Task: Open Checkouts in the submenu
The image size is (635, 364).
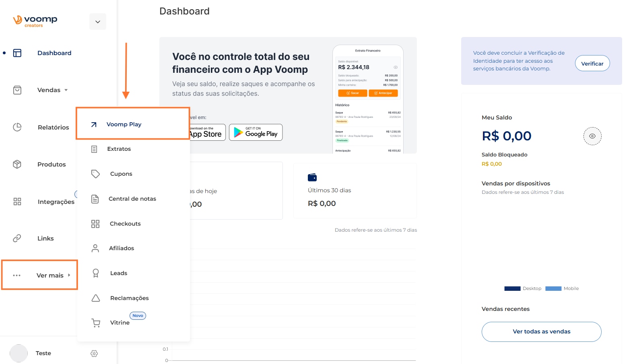Action: tap(125, 224)
